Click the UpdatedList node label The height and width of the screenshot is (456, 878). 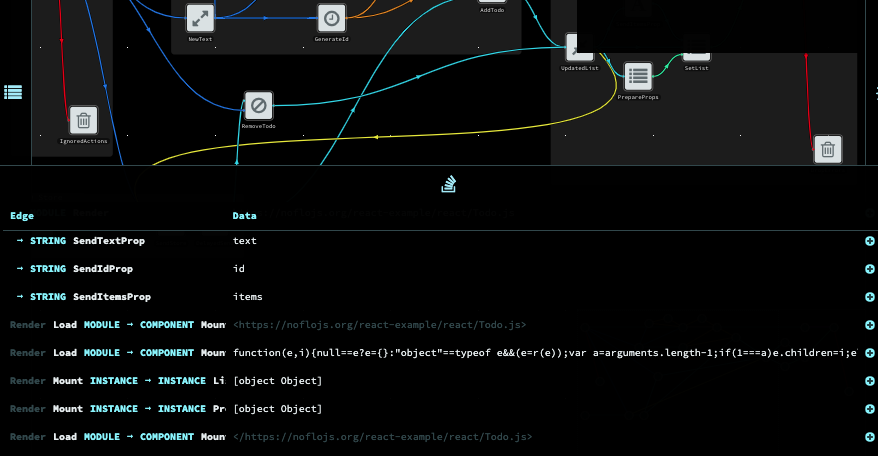coord(580,68)
